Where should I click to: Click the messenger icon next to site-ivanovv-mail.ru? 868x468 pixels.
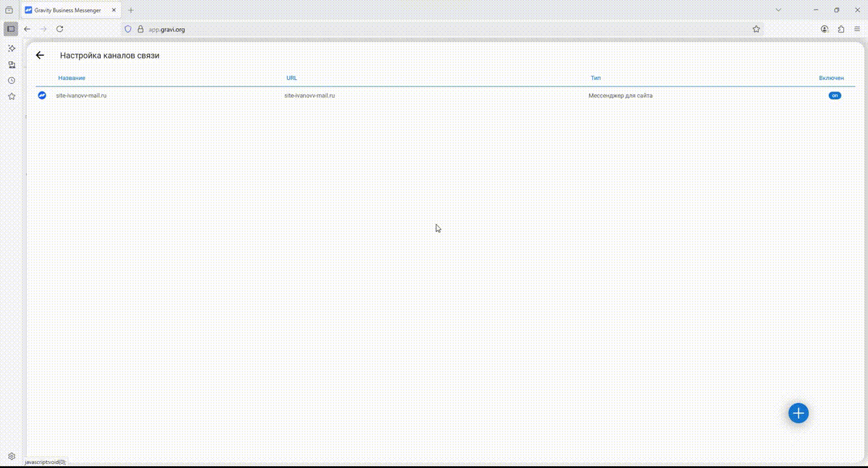click(x=42, y=96)
